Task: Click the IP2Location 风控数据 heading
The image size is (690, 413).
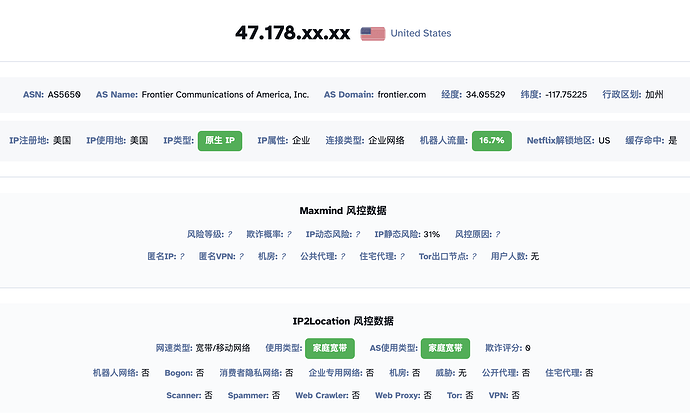Action: click(x=343, y=321)
